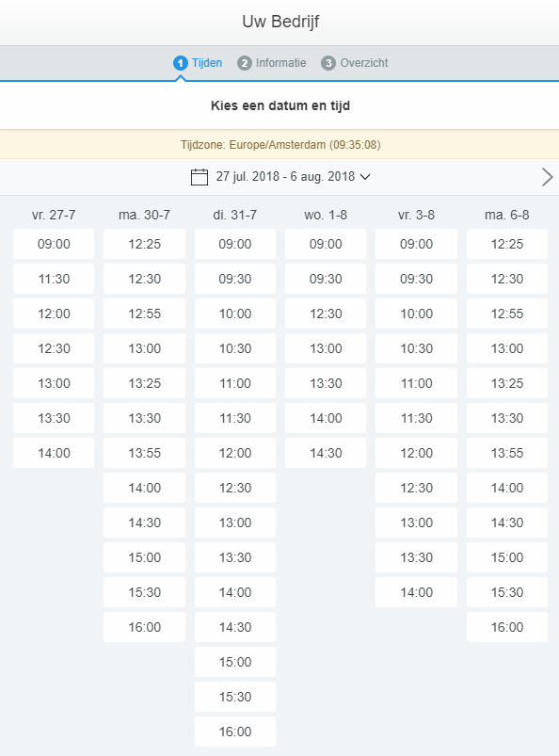Expand the date range dropdown chevron
The width and height of the screenshot is (559, 756).
coord(365,177)
